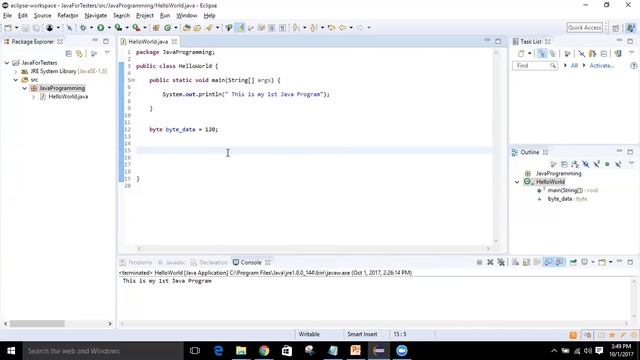Click Collapse All in Task List toolbar

tap(604, 53)
